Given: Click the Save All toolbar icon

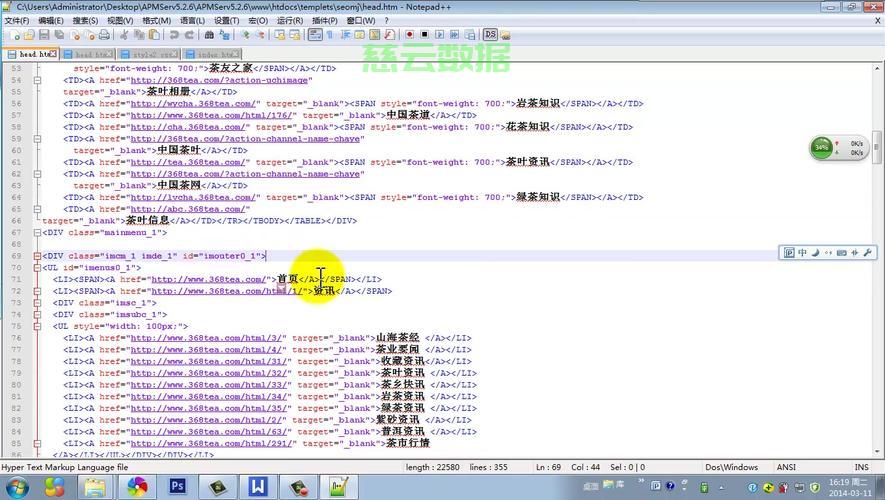Looking at the screenshot, I should click(x=59, y=35).
